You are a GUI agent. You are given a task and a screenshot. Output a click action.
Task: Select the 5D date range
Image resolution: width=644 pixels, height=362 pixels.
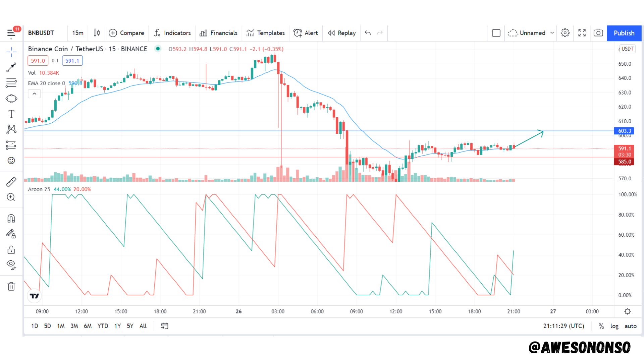(48, 326)
